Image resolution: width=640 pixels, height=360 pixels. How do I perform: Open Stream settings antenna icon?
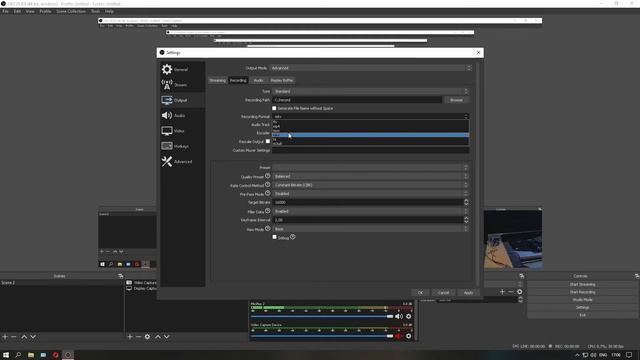click(x=167, y=84)
